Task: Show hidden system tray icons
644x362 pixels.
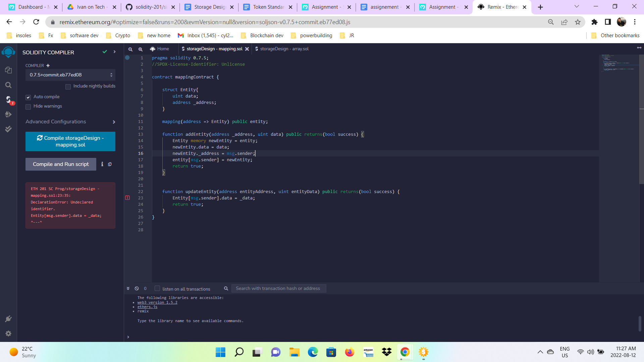Action: click(x=540, y=352)
